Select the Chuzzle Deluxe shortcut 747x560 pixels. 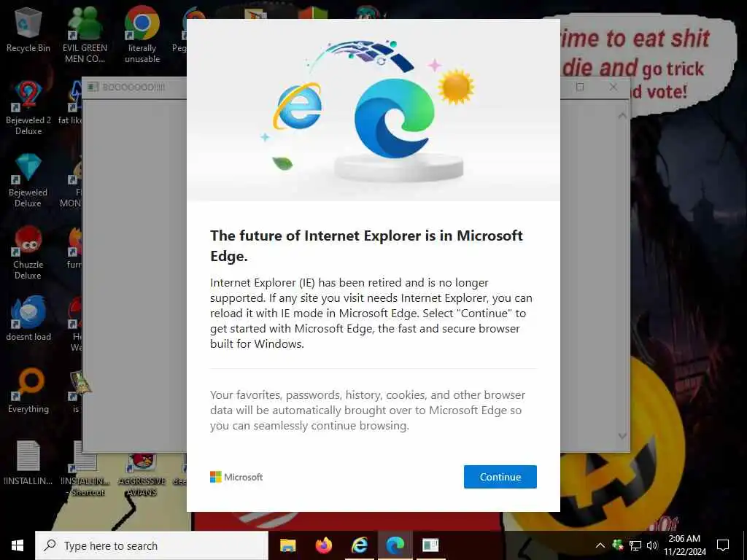[x=28, y=253]
